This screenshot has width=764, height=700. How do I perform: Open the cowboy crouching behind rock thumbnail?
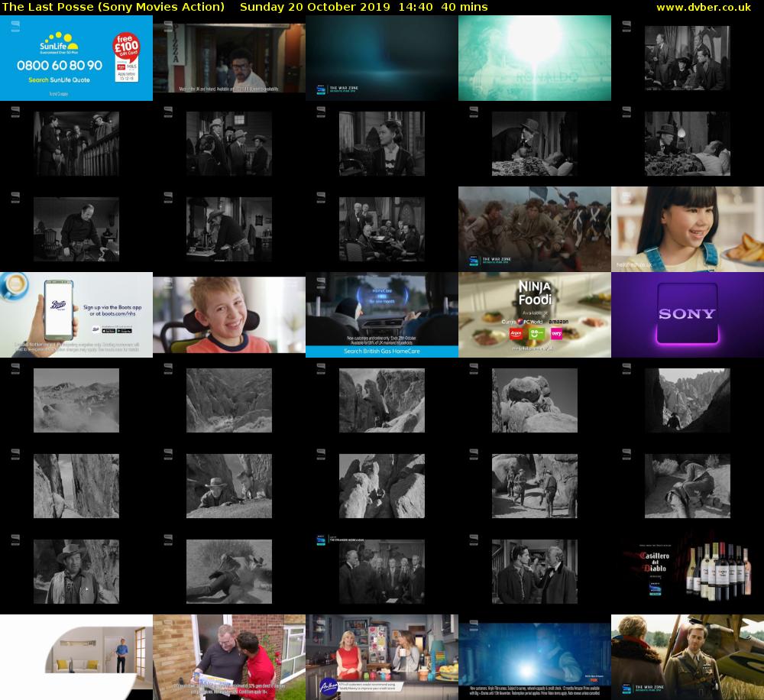point(229,486)
